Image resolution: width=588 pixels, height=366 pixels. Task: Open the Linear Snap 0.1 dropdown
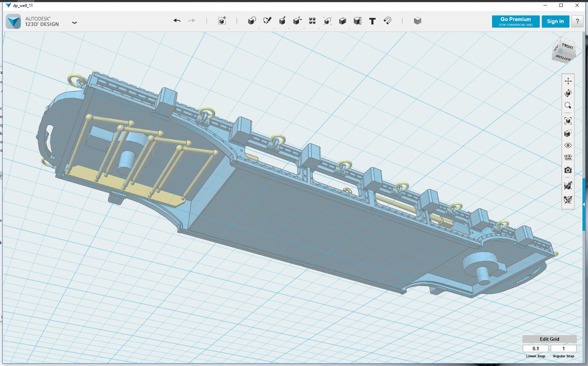(536, 349)
